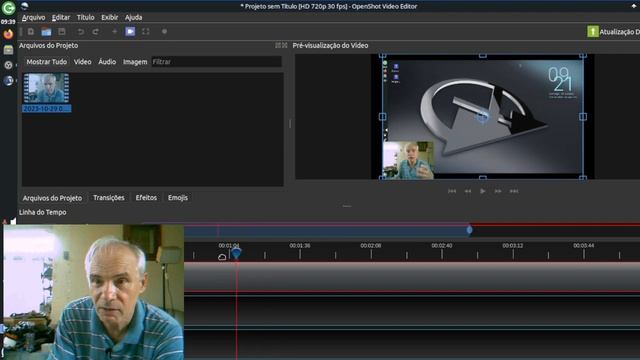Click the Atualização update button label

(x=620, y=32)
